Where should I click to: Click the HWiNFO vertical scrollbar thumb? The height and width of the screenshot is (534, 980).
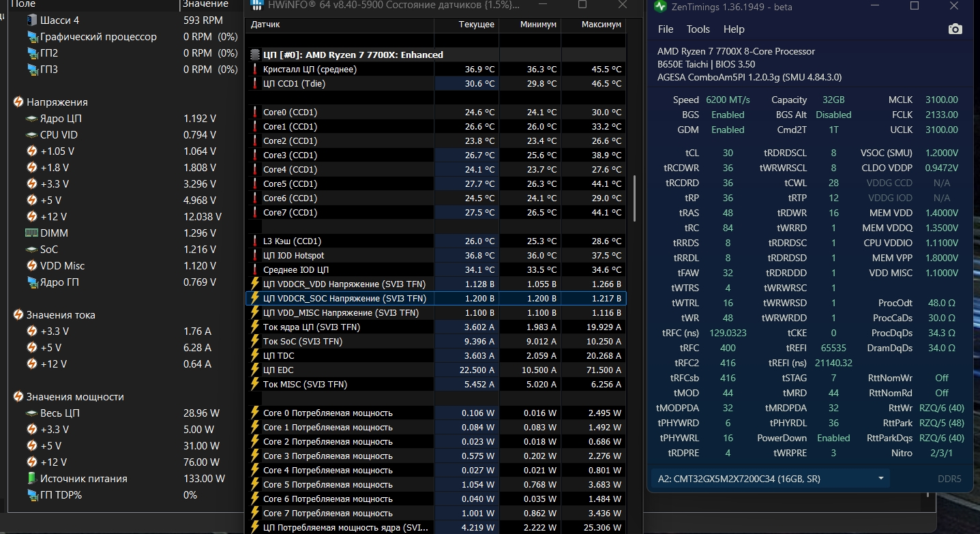634,198
